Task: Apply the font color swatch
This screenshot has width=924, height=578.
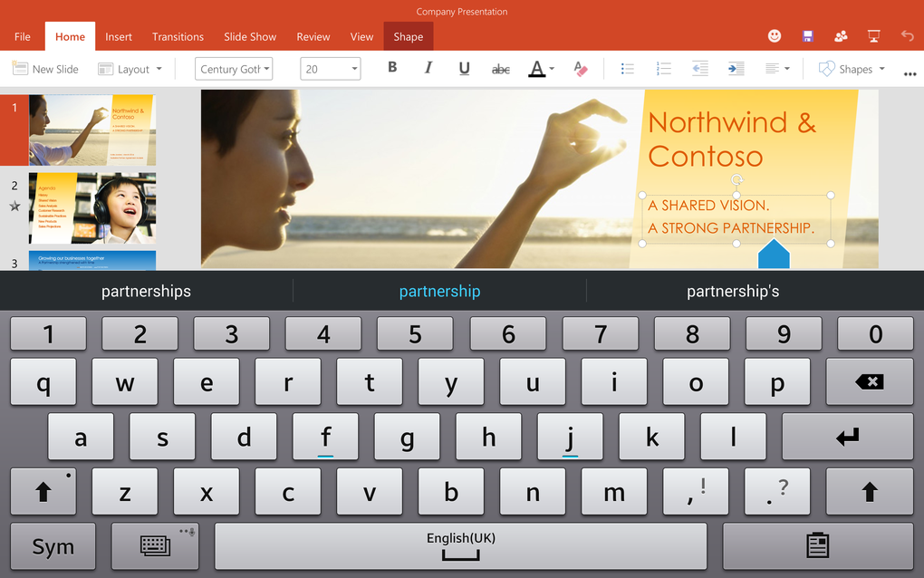Action: pos(538,67)
